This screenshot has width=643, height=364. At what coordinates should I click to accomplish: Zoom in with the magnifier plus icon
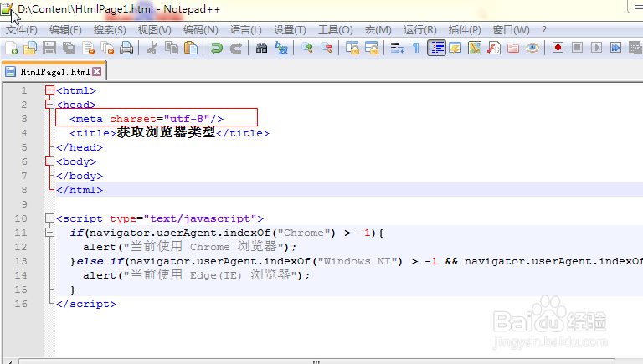pos(307,48)
